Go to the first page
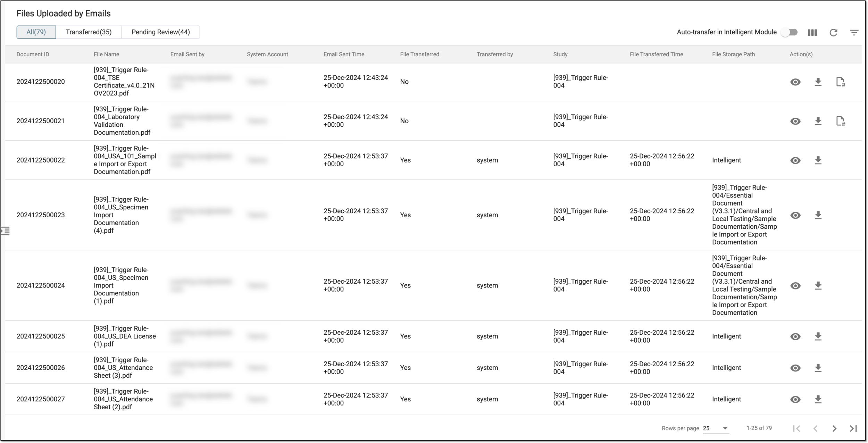 click(797, 429)
